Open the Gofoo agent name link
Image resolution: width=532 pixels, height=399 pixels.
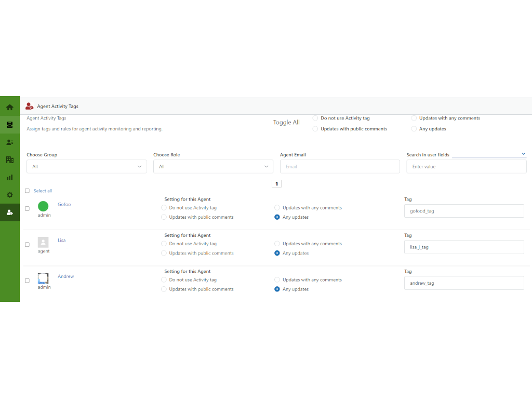pyautogui.click(x=64, y=204)
